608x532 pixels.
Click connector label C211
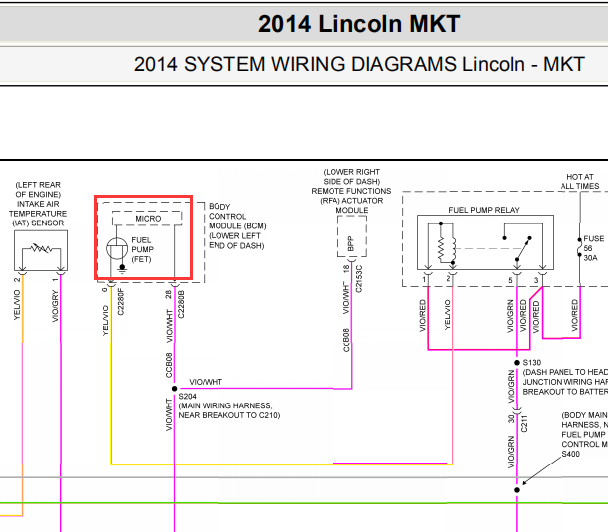524,423
